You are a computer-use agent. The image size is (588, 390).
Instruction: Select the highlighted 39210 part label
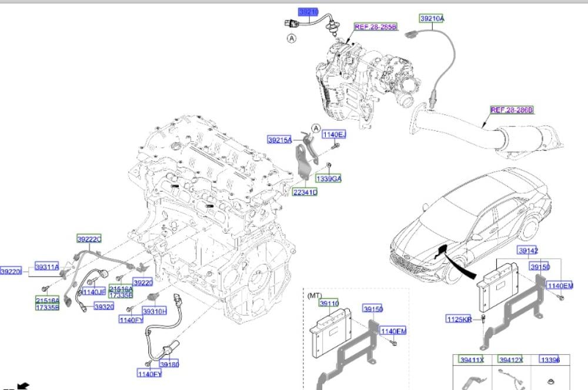pos(307,12)
